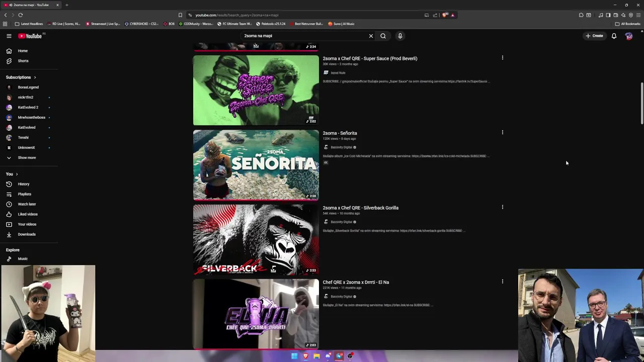Open the Brave Wallet icon
The width and height of the screenshot is (644, 362).
615,15
